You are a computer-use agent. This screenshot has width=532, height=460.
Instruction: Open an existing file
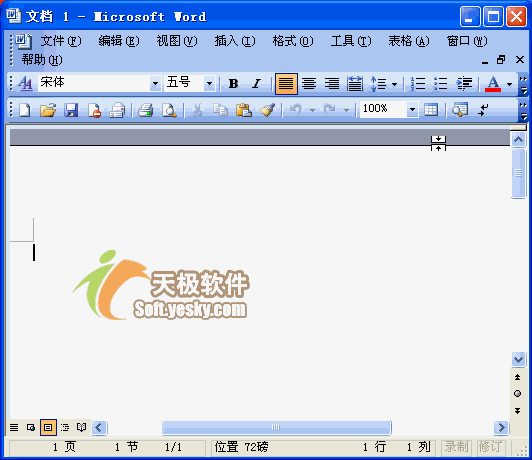tap(48, 110)
